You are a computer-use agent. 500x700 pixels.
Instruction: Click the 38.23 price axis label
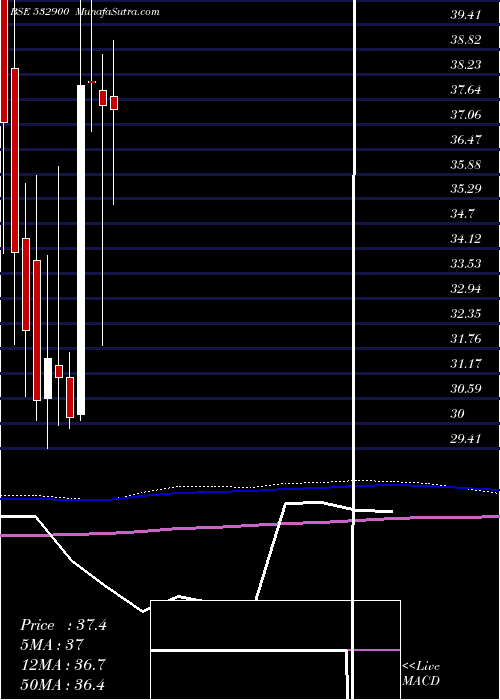pyautogui.click(x=465, y=65)
